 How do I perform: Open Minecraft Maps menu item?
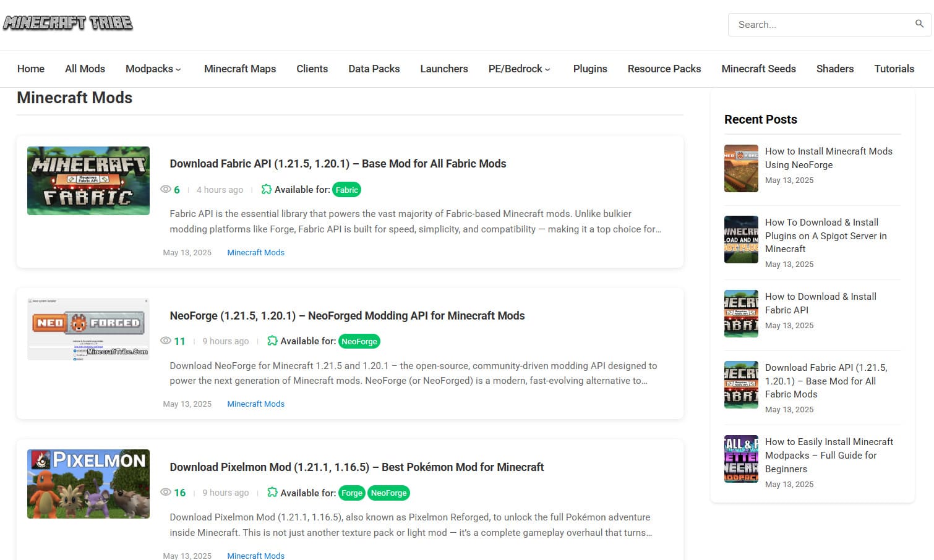pyautogui.click(x=240, y=69)
